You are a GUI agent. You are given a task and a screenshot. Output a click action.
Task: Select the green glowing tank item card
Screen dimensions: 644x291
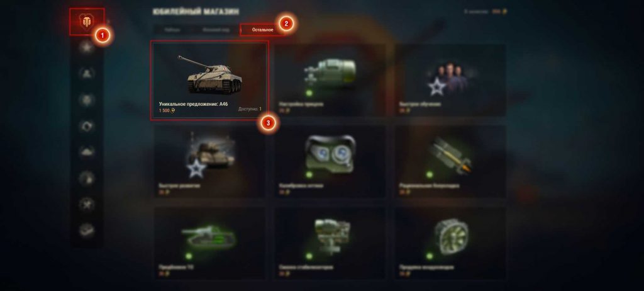click(x=209, y=243)
